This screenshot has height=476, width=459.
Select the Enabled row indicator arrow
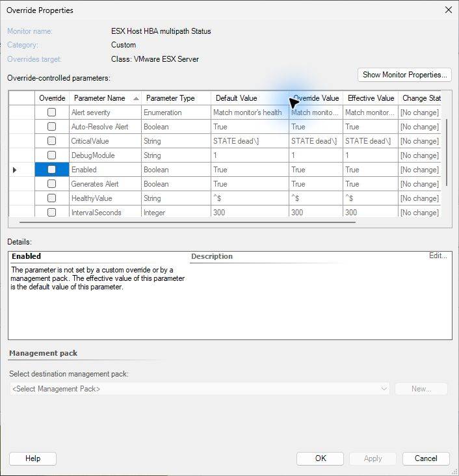coord(14,170)
